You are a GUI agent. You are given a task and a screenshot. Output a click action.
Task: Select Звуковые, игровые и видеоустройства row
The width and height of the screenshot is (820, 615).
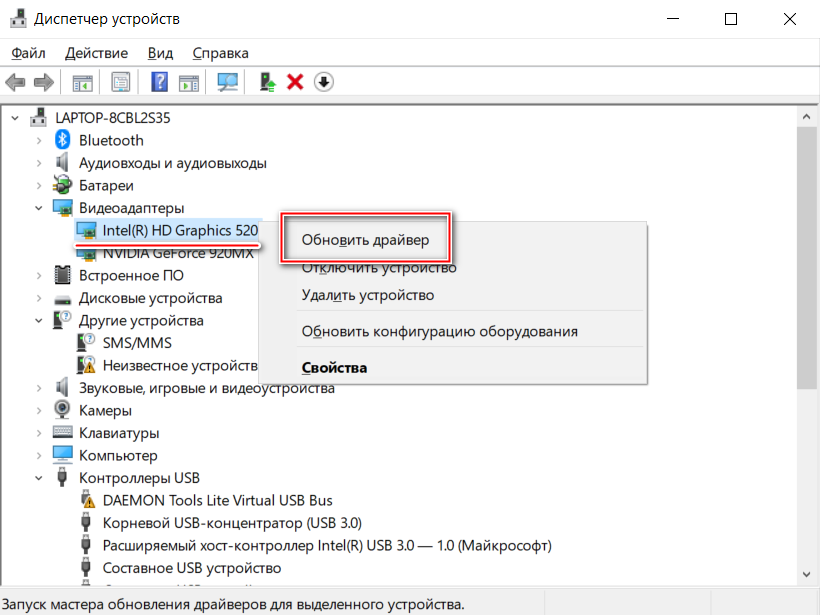(x=207, y=388)
